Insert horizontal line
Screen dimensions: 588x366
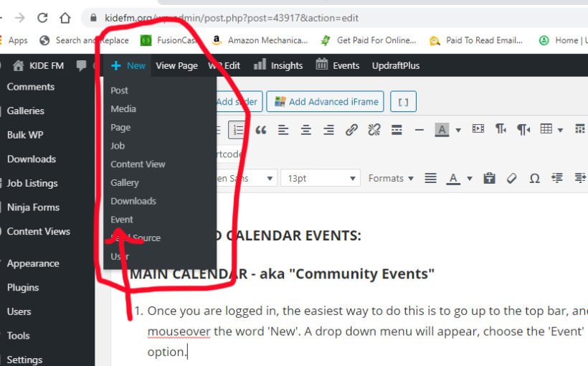[419, 131]
